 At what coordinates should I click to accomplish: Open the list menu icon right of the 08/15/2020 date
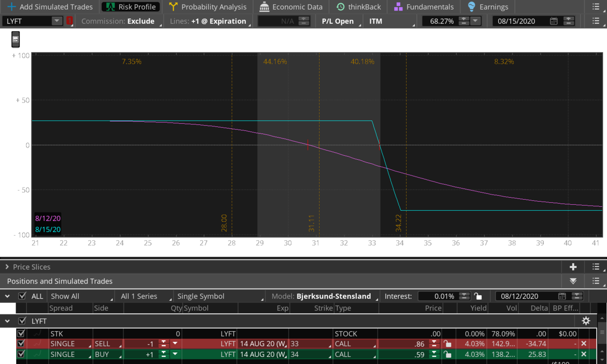tap(595, 21)
